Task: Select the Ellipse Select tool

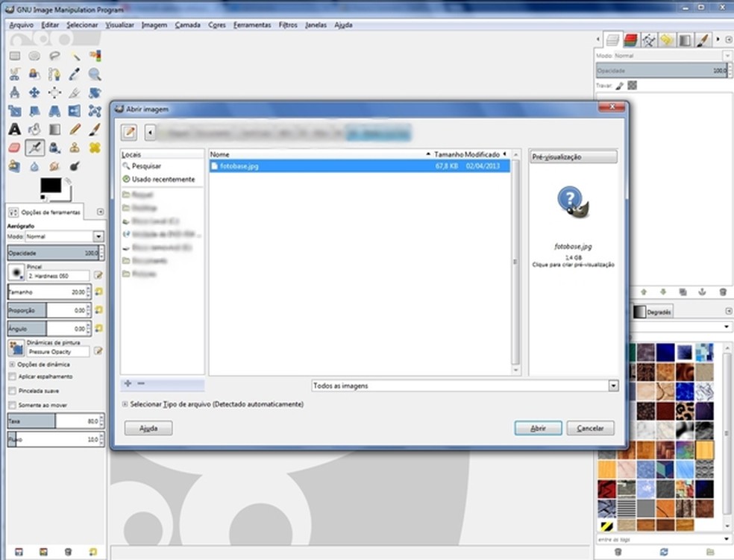Action: pyautogui.click(x=34, y=56)
